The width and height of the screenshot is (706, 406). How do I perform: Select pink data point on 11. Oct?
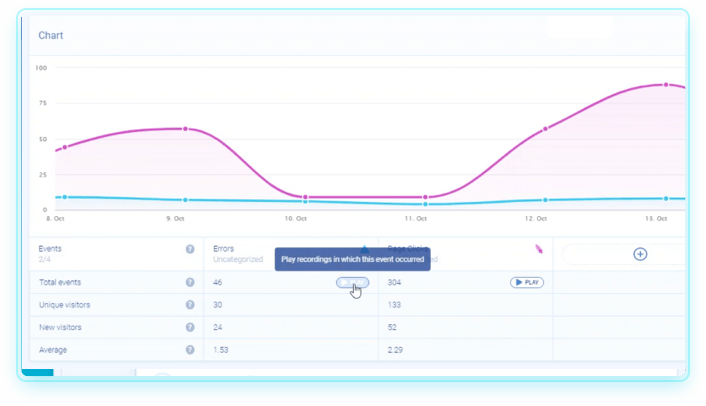coord(425,197)
